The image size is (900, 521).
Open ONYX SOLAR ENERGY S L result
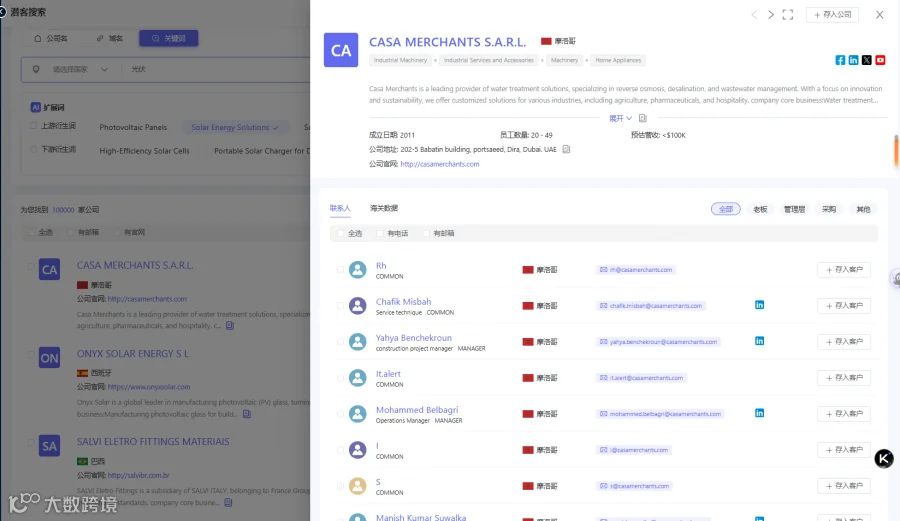pyautogui.click(x=133, y=354)
